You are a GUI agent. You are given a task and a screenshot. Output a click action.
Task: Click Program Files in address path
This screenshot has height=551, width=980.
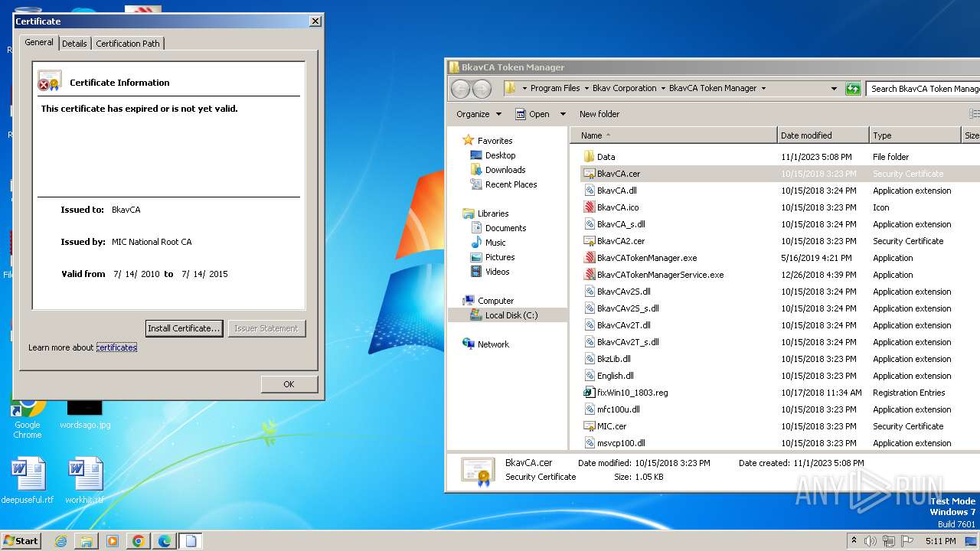pos(555,89)
